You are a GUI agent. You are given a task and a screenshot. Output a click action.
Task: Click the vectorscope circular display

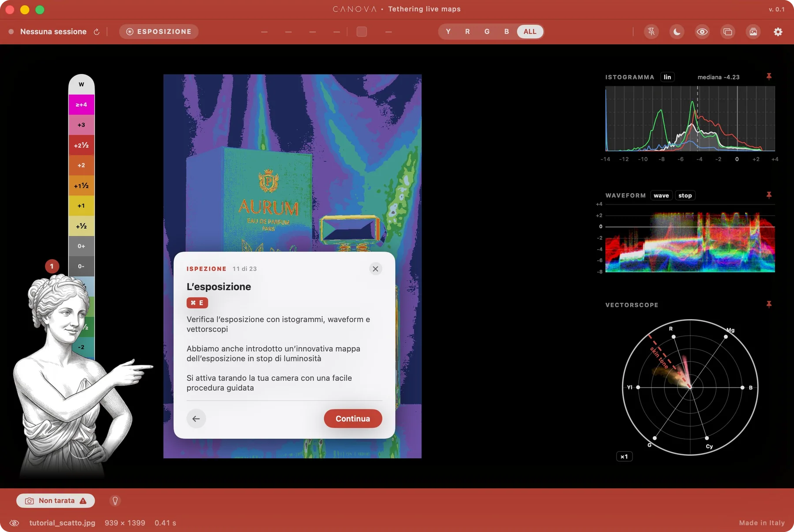point(690,387)
